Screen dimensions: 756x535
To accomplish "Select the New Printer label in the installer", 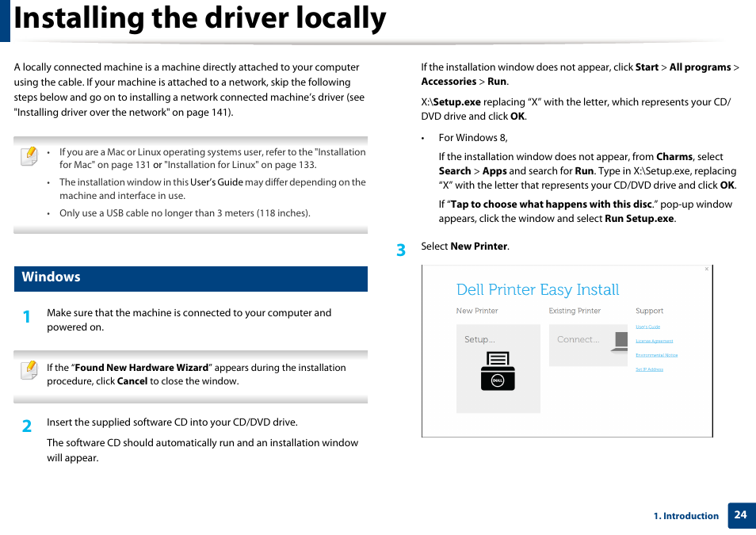I will [477, 311].
